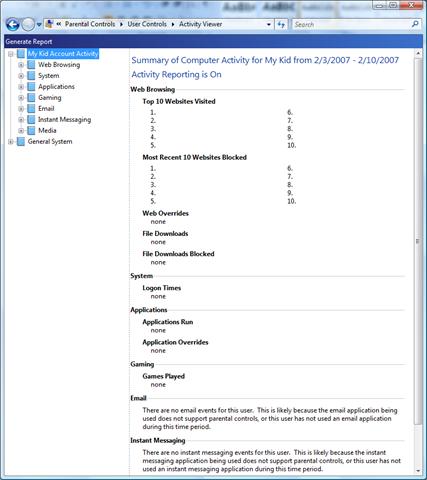Open the address bar history dropdown
427x480 pixels.
coord(269,24)
